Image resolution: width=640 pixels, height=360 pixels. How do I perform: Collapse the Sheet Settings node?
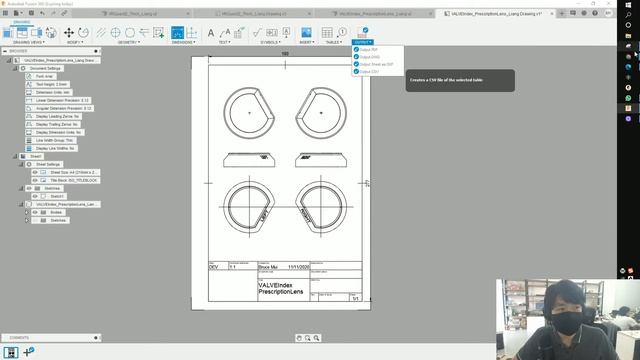pos(21,164)
